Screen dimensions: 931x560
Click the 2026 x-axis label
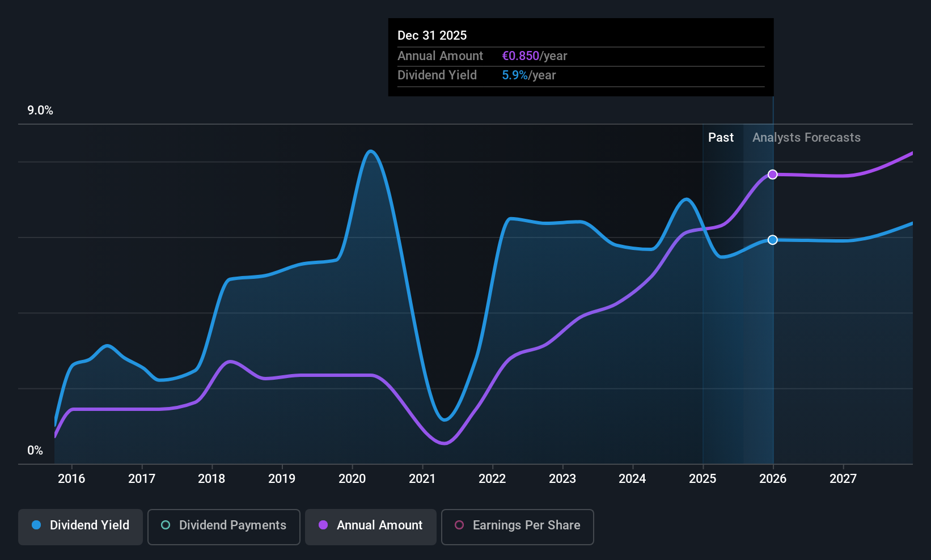[773, 479]
